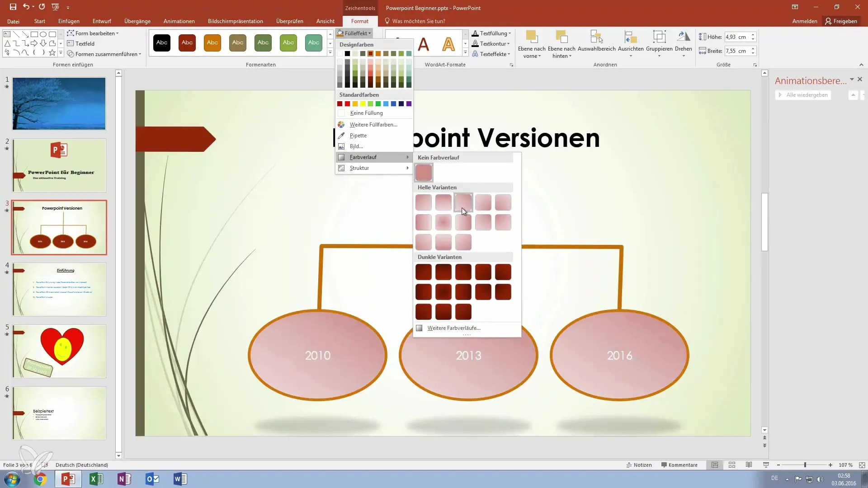Click Was möchten Sie tun search box
868x488 pixels.
tap(418, 21)
